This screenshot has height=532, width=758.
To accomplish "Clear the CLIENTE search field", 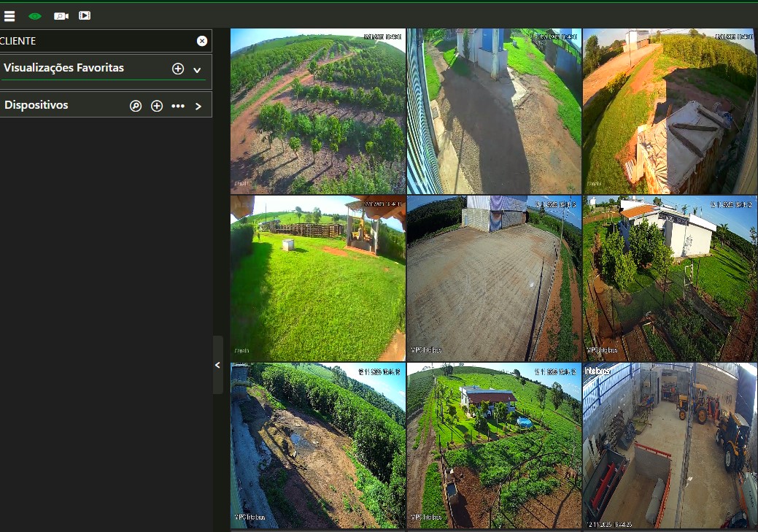I will (202, 41).
